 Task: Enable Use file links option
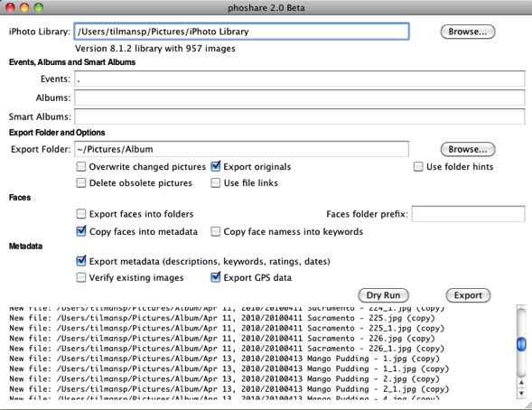[216, 182]
